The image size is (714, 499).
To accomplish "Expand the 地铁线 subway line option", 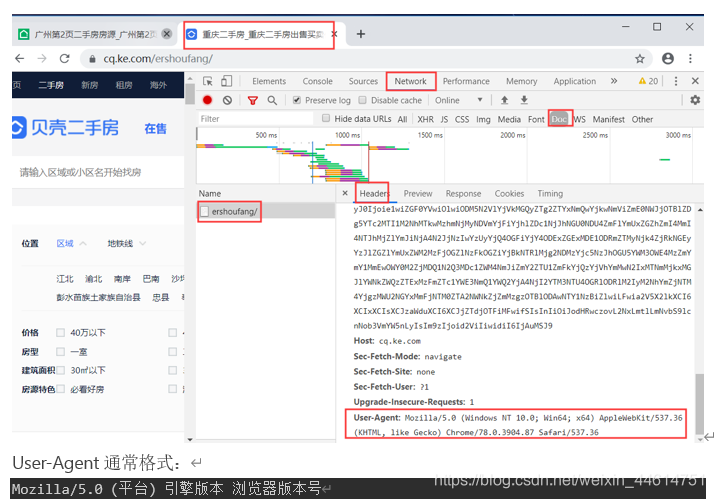I will [127, 244].
